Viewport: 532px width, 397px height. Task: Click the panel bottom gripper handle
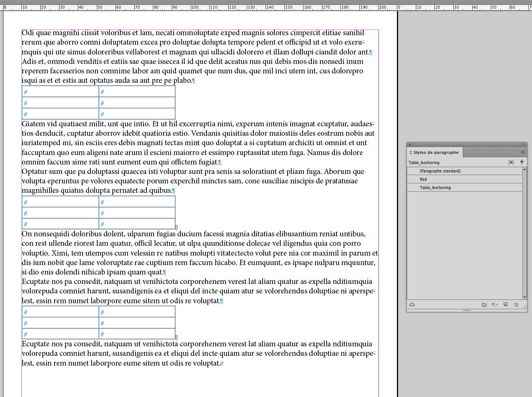click(x=467, y=310)
